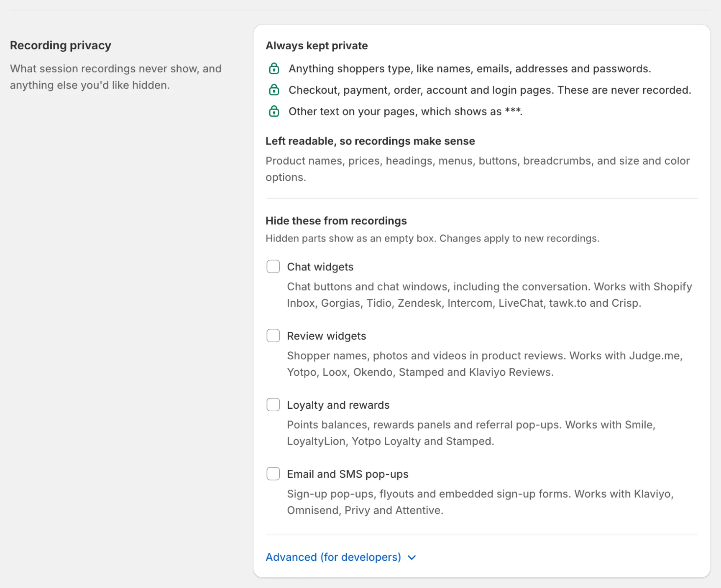Click the 'Chat widgets' label text
The image size is (721, 588).
click(x=320, y=267)
